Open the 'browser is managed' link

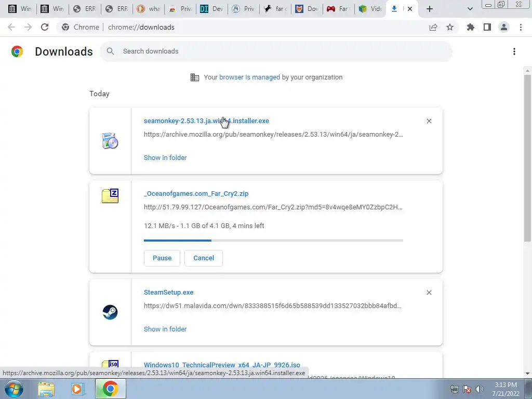point(249,77)
